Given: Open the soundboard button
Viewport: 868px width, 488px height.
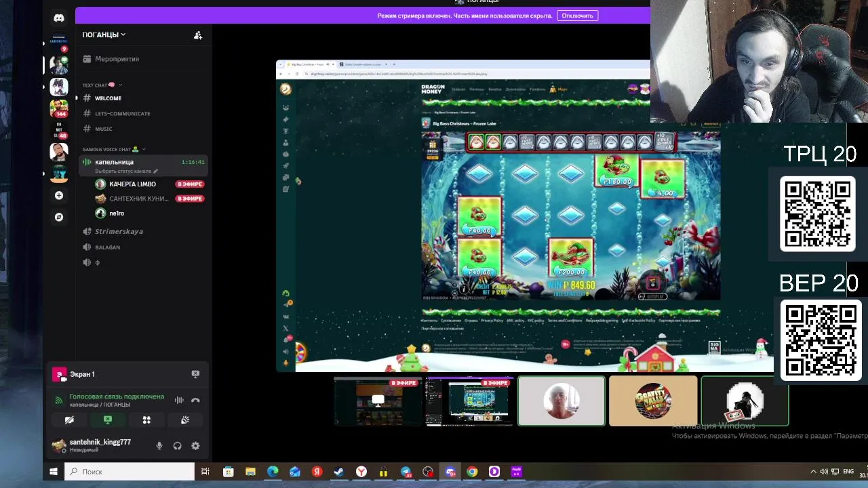Looking at the screenshot, I should click(185, 420).
